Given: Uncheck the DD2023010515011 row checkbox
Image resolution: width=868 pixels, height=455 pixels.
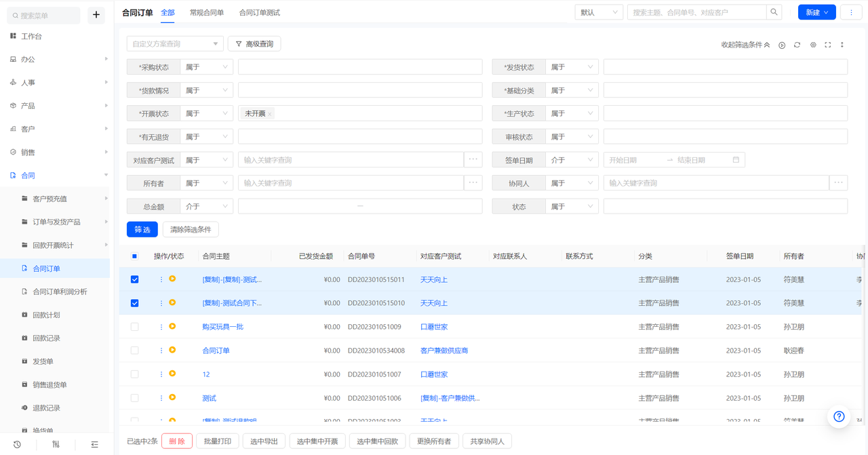Looking at the screenshot, I should click(x=134, y=279).
